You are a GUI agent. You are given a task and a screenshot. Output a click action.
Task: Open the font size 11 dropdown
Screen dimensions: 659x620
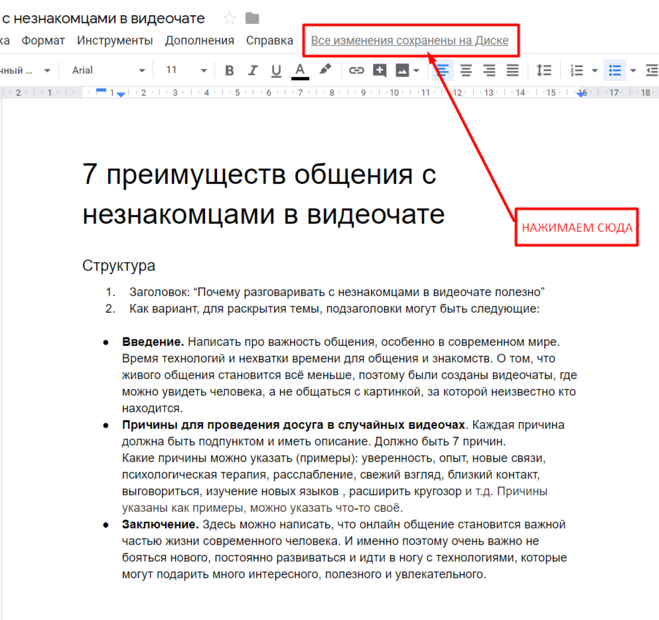coord(186,70)
